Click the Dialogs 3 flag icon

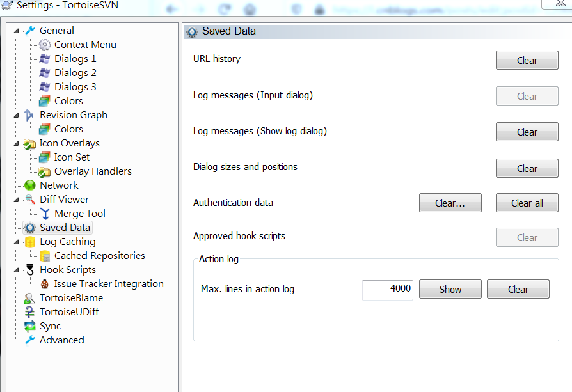coord(45,87)
